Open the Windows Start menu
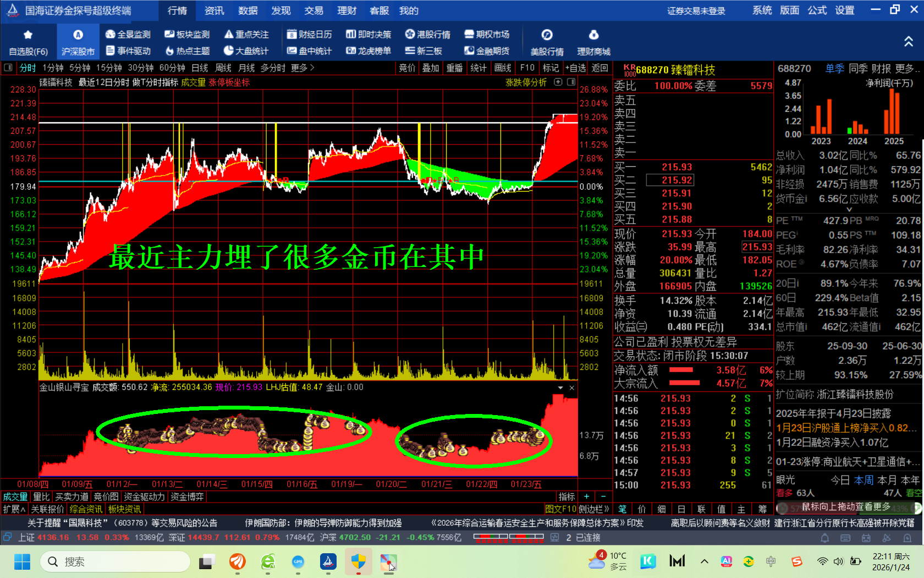Viewport: 924px width, 578px height. pyautogui.click(x=22, y=561)
